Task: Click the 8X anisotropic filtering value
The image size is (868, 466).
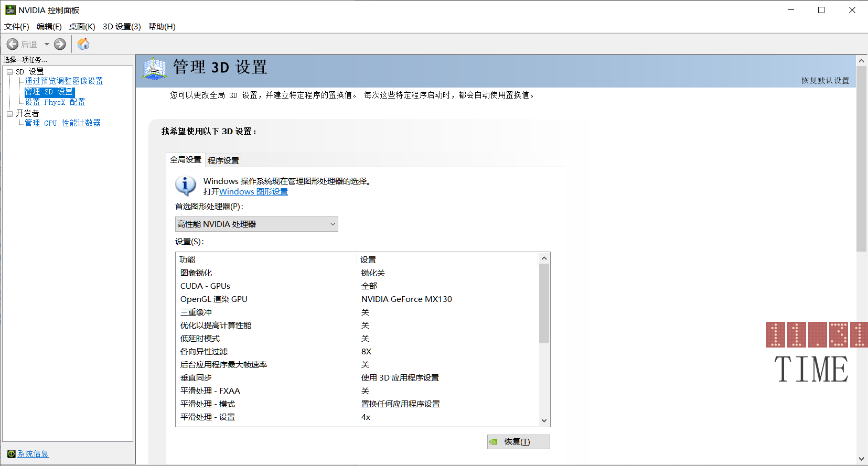Action: click(x=366, y=352)
